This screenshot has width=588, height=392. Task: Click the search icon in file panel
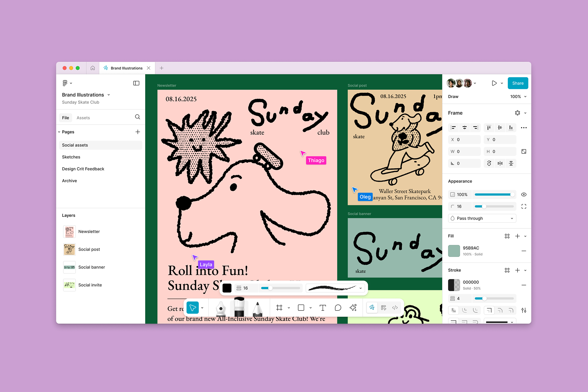point(138,117)
